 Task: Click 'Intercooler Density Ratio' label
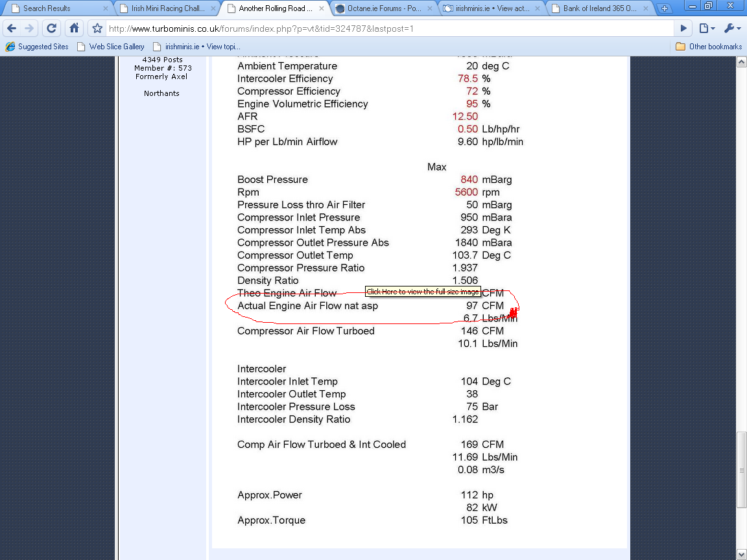294,419
